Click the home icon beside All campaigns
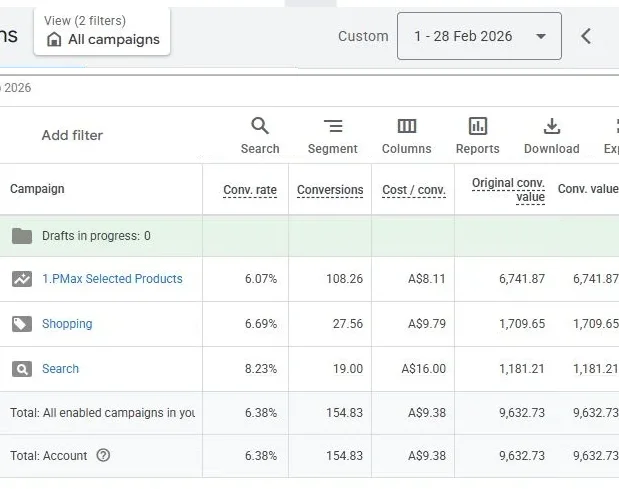The width and height of the screenshot is (619, 489). (54, 39)
